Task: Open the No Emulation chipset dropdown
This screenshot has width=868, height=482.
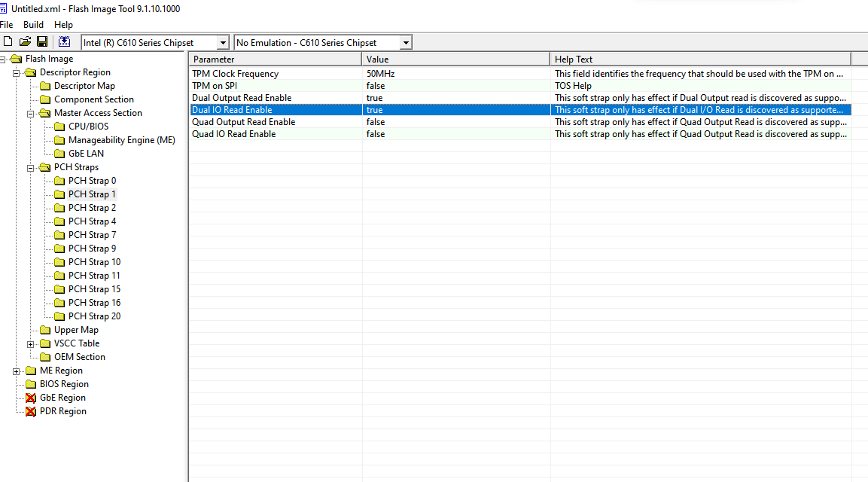Action: [x=406, y=43]
